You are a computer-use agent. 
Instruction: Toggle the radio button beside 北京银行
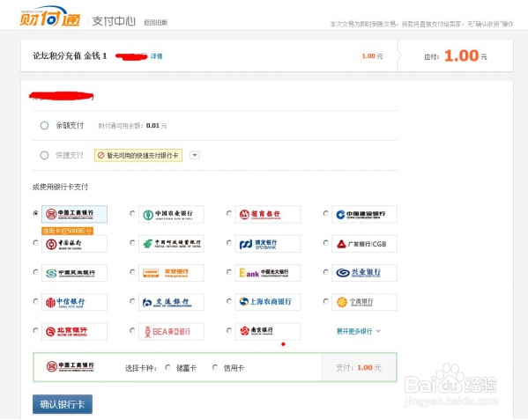click(35, 330)
